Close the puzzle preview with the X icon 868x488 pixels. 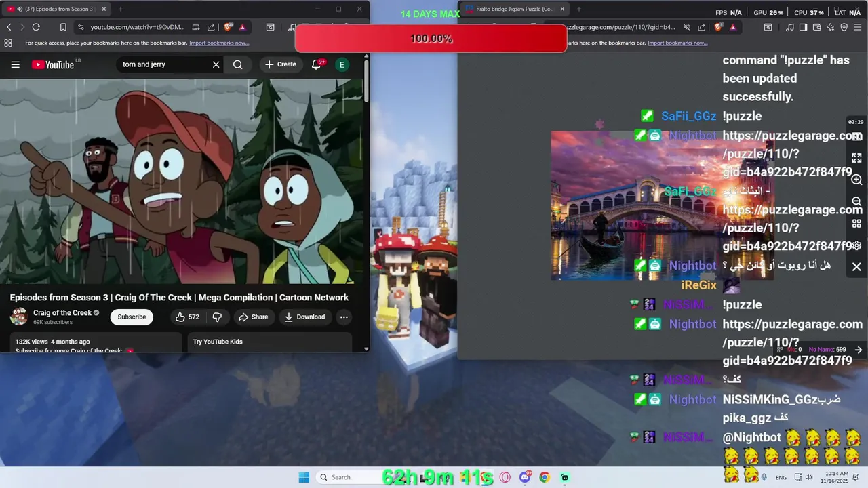coord(856,267)
